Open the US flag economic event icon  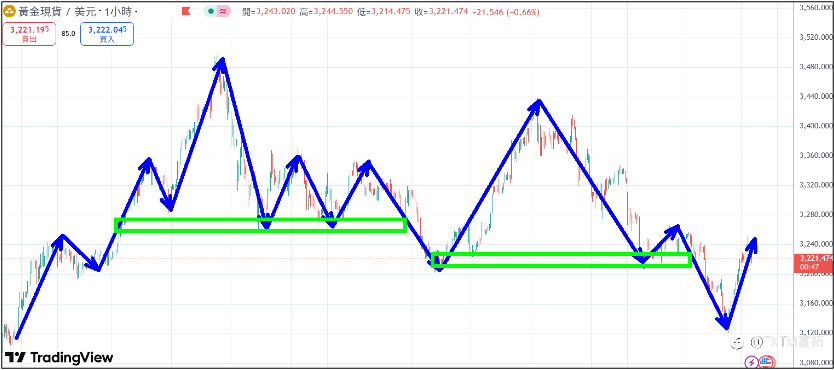[x=765, y=362]
